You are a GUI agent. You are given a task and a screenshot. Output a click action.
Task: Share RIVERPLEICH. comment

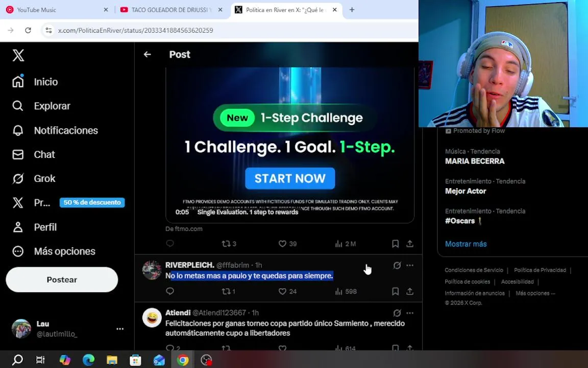[410, 291]
